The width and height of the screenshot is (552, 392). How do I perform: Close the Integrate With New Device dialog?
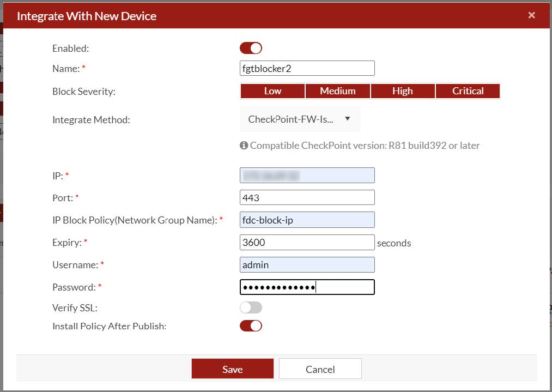pyautogui.click(x=531, y=15)
